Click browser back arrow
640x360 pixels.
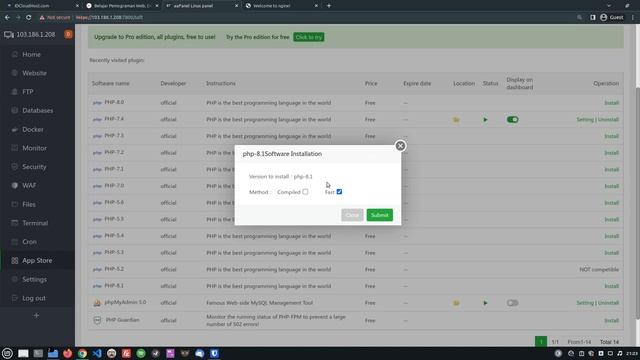coord(7,18)
